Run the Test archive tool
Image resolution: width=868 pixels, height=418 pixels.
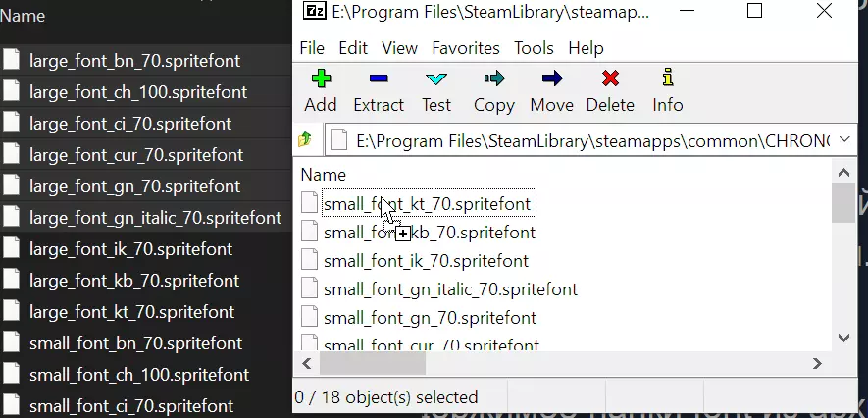(436, 79)
